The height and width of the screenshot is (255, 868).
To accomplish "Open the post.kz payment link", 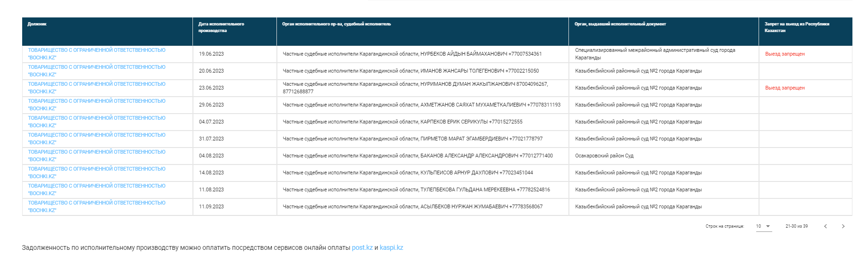I will 362,247.
